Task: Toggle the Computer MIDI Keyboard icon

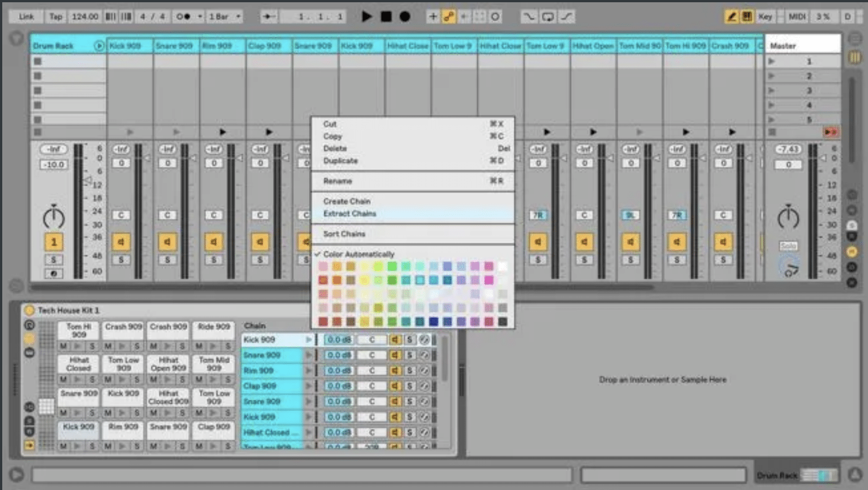Action: click(747, 16)
